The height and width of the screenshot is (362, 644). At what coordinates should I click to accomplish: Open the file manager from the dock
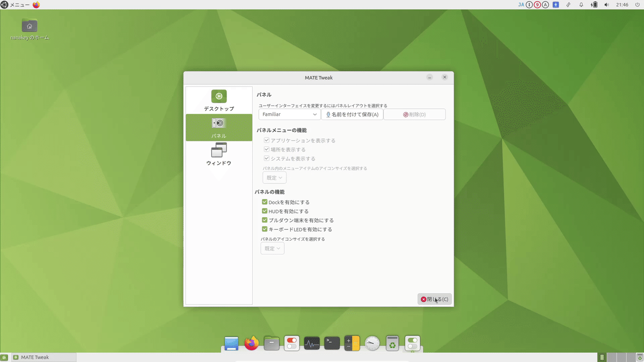tap(272, 343)
